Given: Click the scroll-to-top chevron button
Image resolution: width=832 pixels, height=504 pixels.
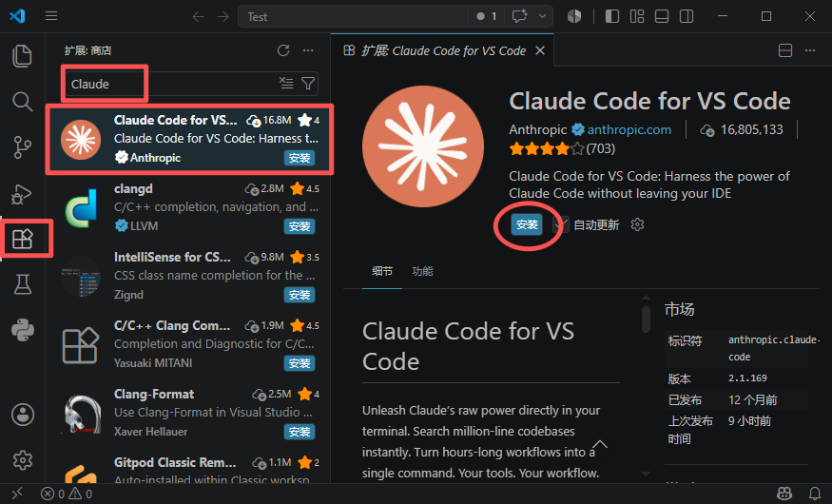Looking at the screenshot, I should pos(600,446).
